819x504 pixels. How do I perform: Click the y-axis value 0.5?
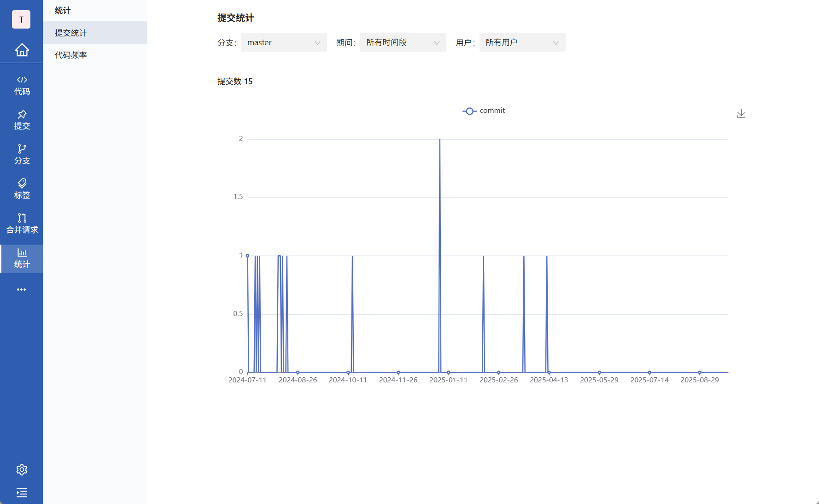tap(238, 314)
